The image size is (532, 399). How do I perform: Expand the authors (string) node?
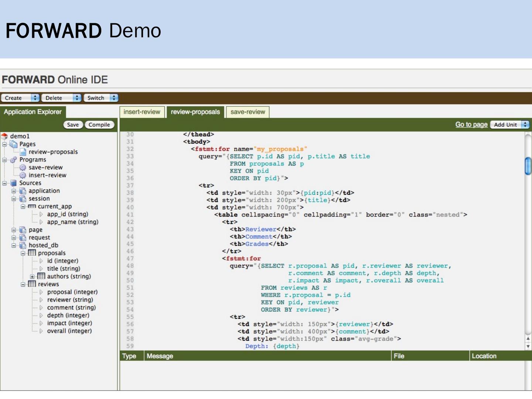[x=32, y=276]
